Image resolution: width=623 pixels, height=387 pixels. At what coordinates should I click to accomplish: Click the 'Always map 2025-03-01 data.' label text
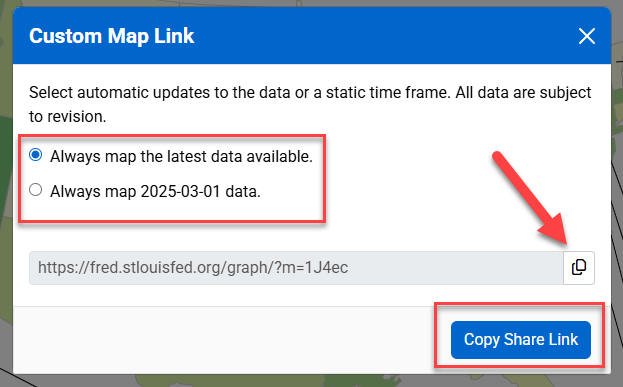(x=155, y=192)
